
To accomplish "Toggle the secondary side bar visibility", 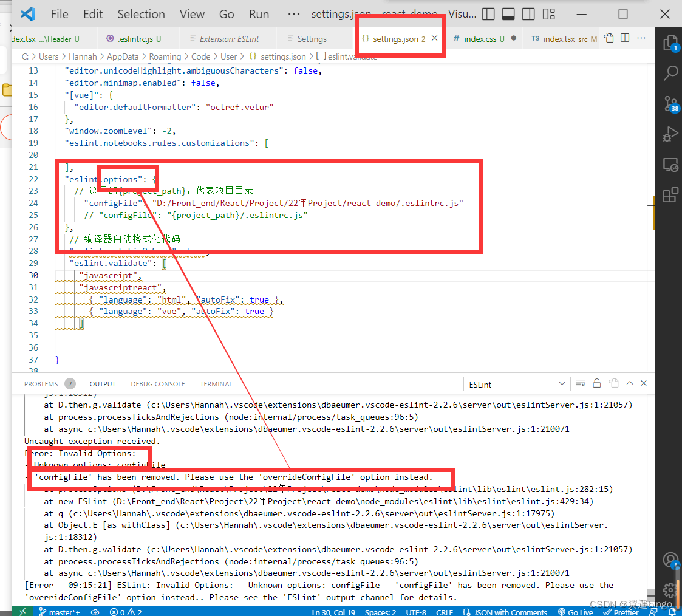I will click(x=528, y=15).
